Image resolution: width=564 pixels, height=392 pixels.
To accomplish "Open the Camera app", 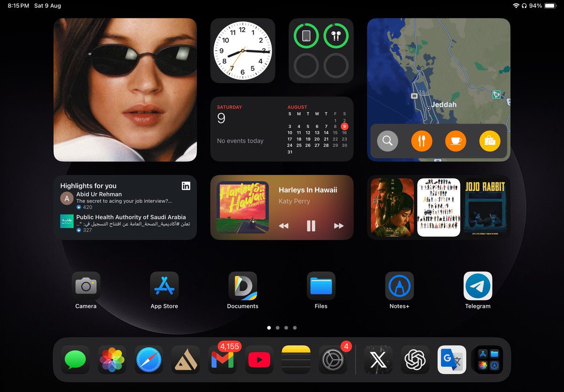I will 86,286.
